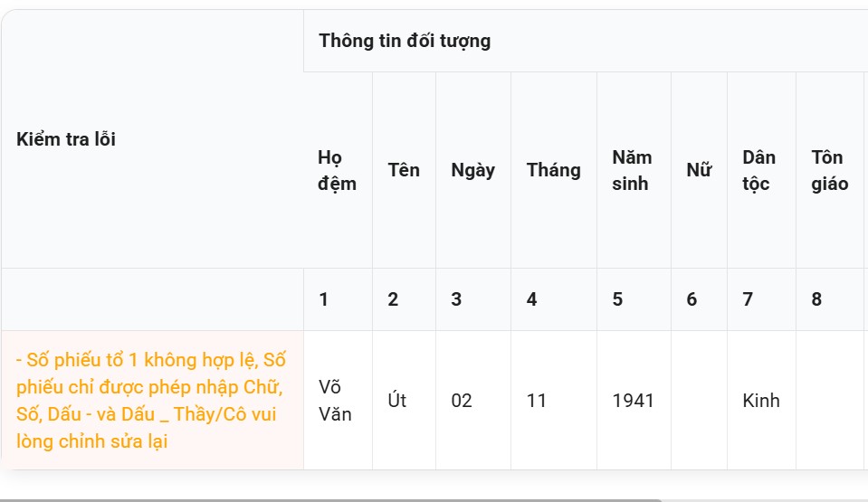Screen dimensions: 868x502
Task: Click the 'Kiểm tra lỗi' column header
Action: pos(66,139)
